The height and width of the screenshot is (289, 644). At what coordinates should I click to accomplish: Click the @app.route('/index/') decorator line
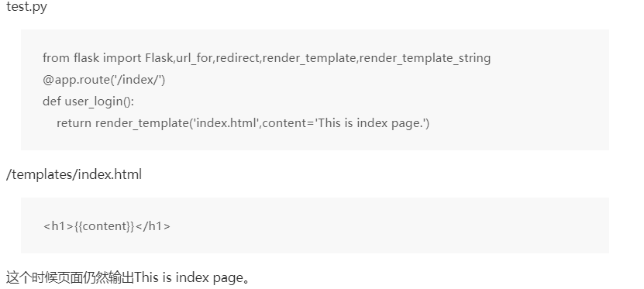104,80
